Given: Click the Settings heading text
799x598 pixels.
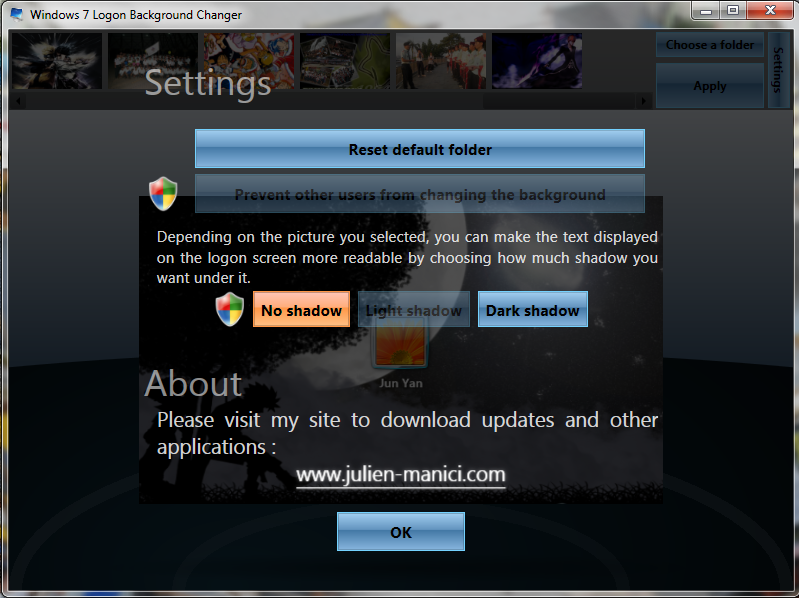Looking at the screenshot, I should tap(208, 83).
